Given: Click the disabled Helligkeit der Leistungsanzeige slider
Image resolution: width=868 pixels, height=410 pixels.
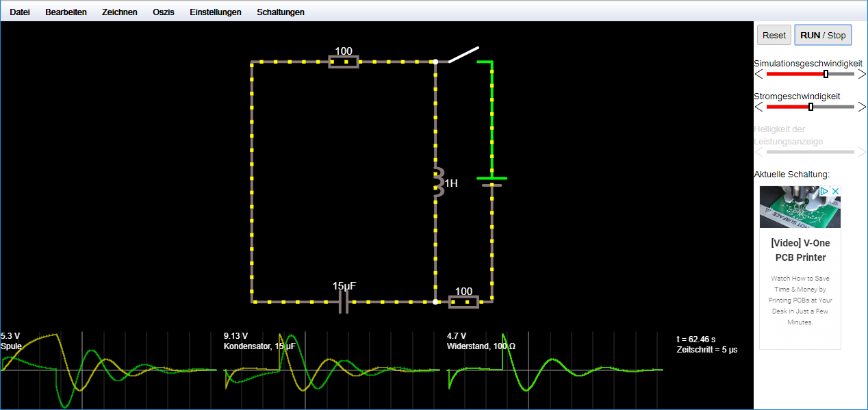Looking at the screenshot, I should (810, 152).
